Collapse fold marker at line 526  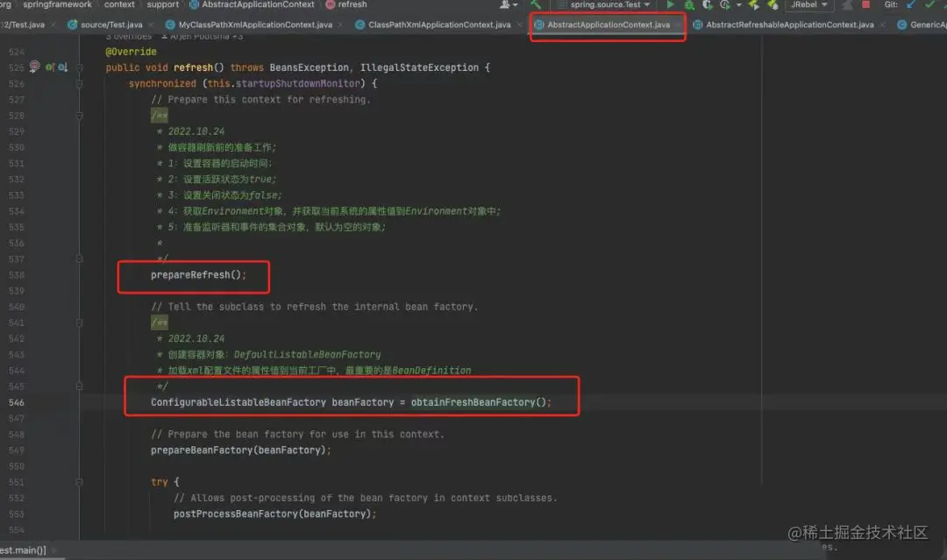click(79, 84)
